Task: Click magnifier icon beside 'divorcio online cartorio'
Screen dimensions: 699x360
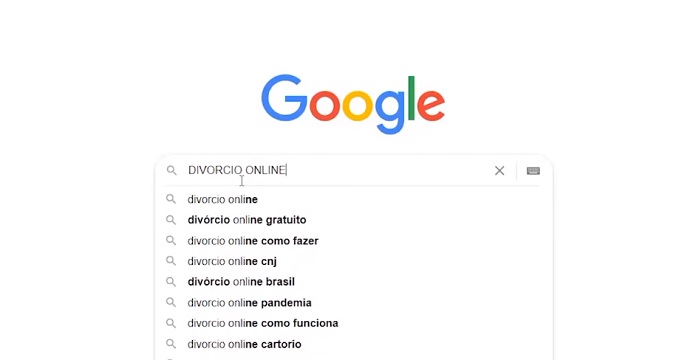Action: pyautogui.click(x=171, y=344)
